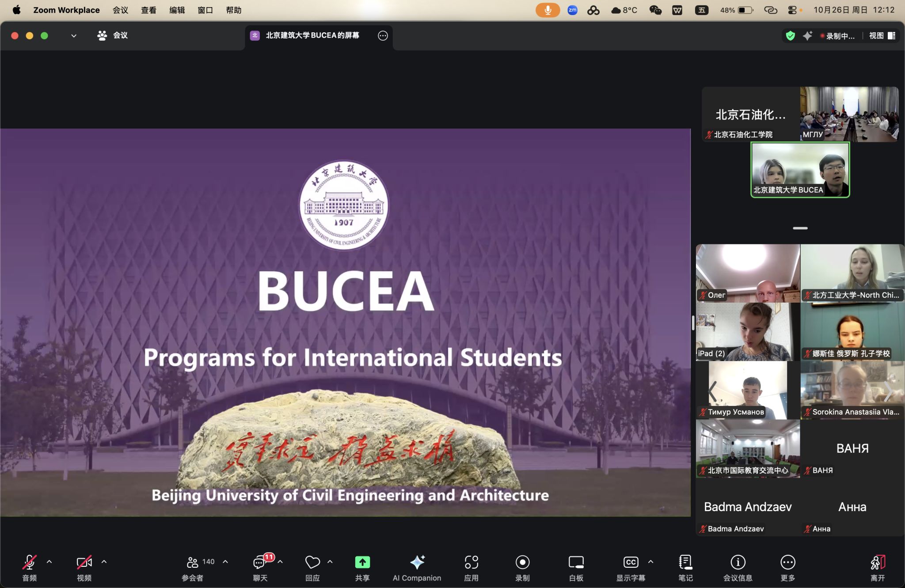Click the green encryption shield icon
The height and width of the screenshot is (588, 905).
pos(791,36)
